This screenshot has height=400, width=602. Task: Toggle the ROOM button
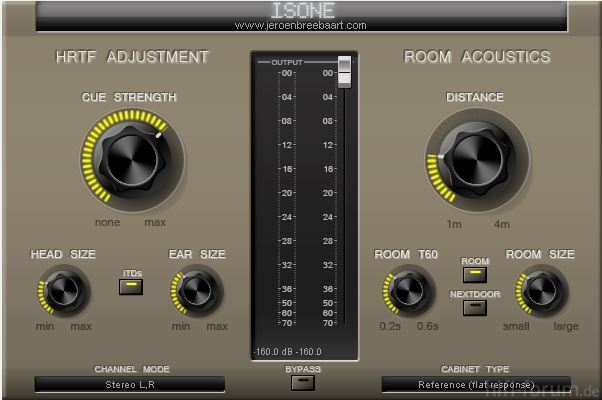coord(474,275)
